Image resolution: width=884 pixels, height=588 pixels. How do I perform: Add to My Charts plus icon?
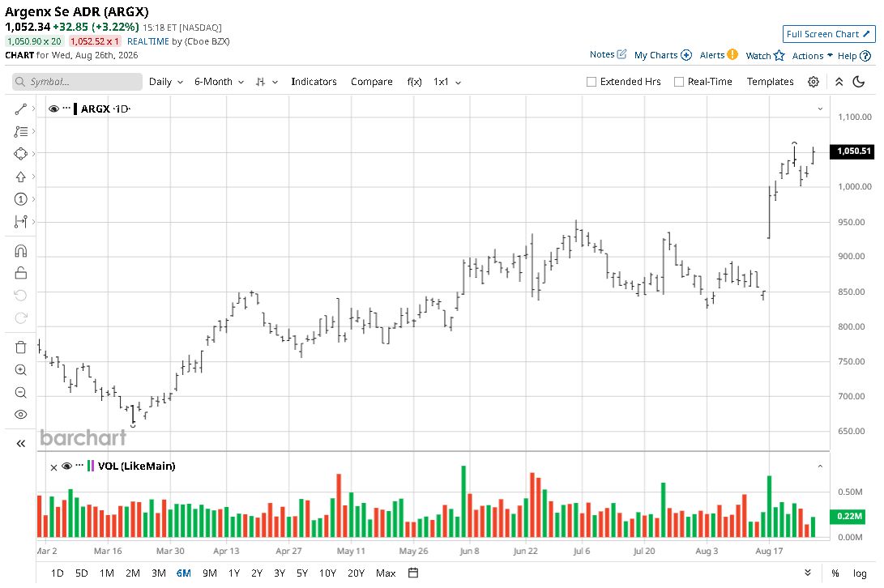686,55
